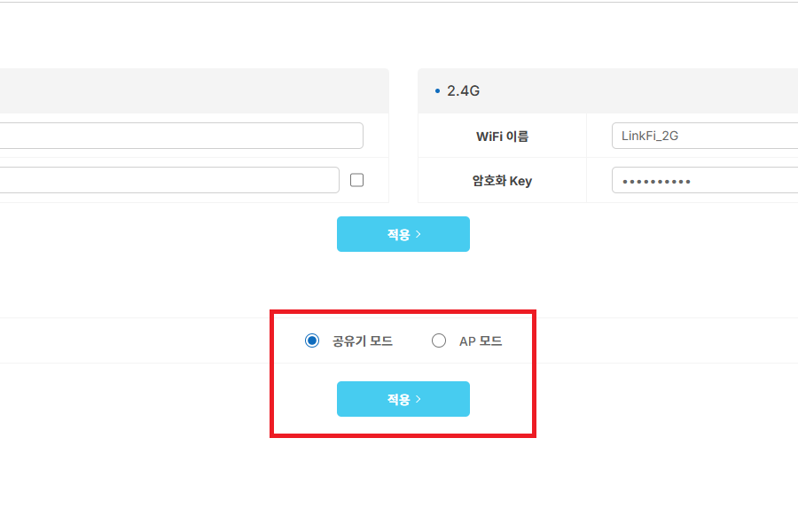
Task: Click the 2.4G section header text
Action: point(463,90)
